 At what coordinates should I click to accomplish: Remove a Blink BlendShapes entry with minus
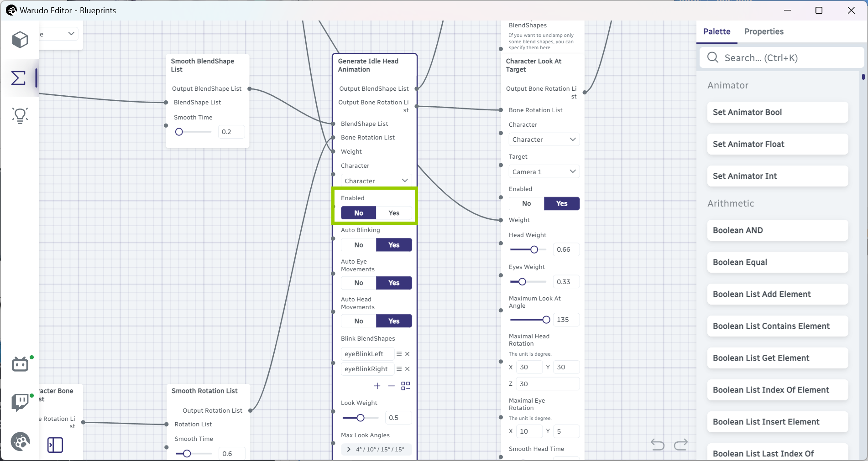tap(392, 386)
